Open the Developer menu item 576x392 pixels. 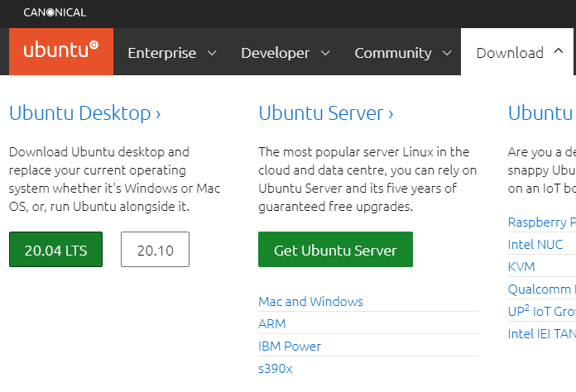point(276,53)
